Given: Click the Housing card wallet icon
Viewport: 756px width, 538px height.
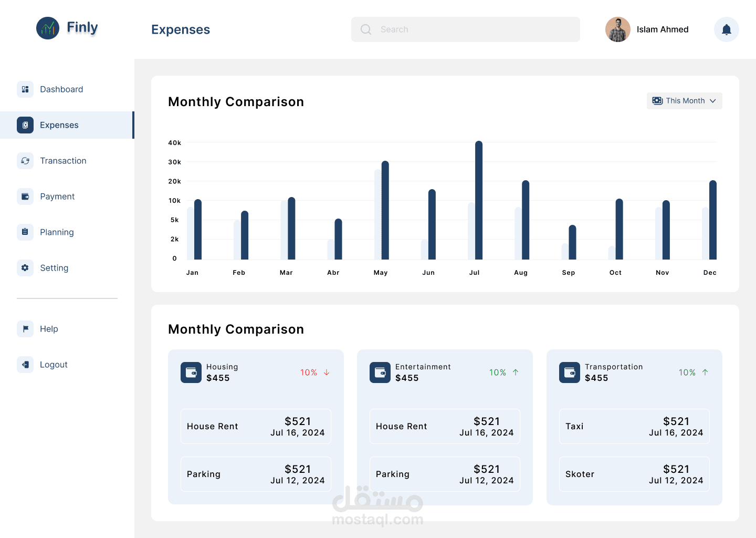Looking at the screenshot, I should pyautogui.click(x=191, y=373).
